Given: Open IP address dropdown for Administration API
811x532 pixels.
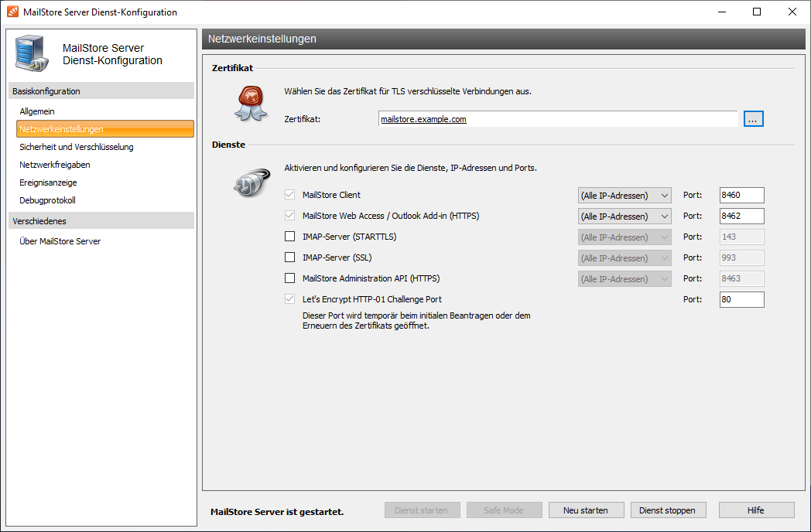Looking at the screenshot, I should 625,278.
